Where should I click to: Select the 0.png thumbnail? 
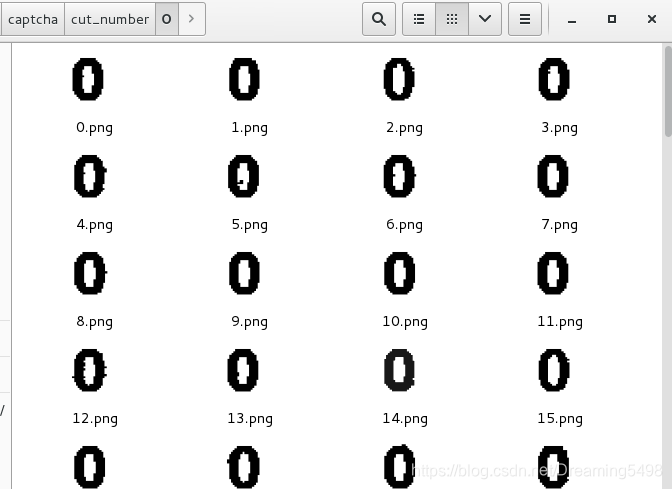88,79
